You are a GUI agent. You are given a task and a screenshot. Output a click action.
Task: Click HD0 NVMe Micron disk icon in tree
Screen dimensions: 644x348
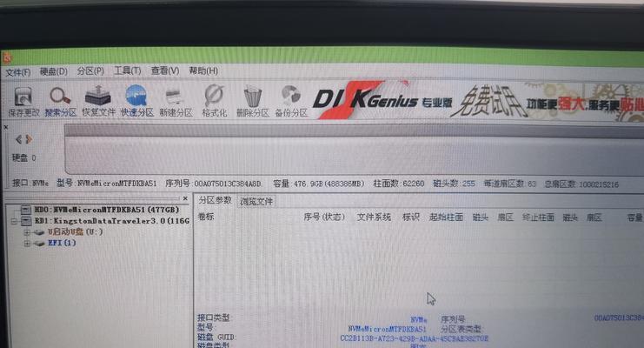click(25, 210)
